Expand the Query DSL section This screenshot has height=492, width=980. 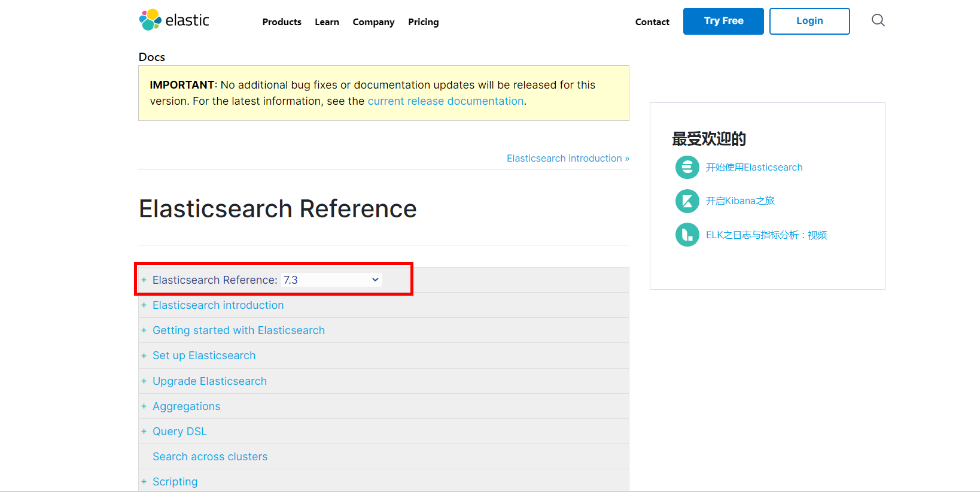pos(144,432)
